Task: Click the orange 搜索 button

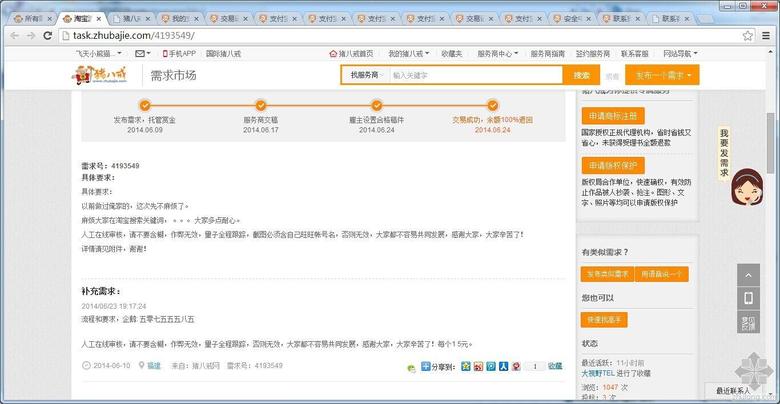Action: (x=581, y=75)
